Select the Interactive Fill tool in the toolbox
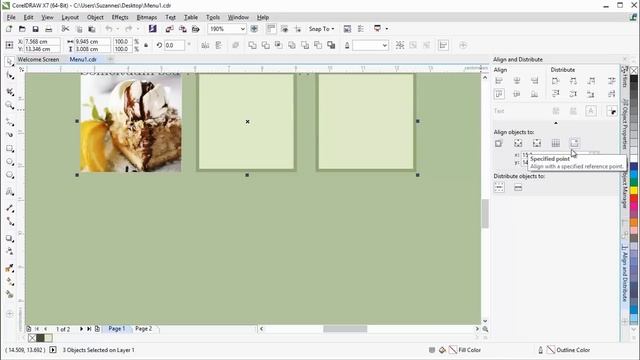The height and width of the screenshot is (360, 640). click(10, 282)
